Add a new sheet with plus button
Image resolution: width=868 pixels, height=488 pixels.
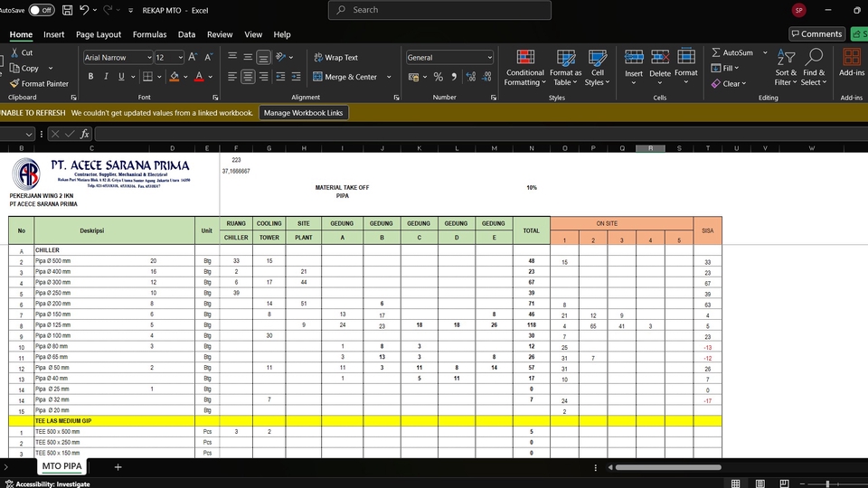118,467
